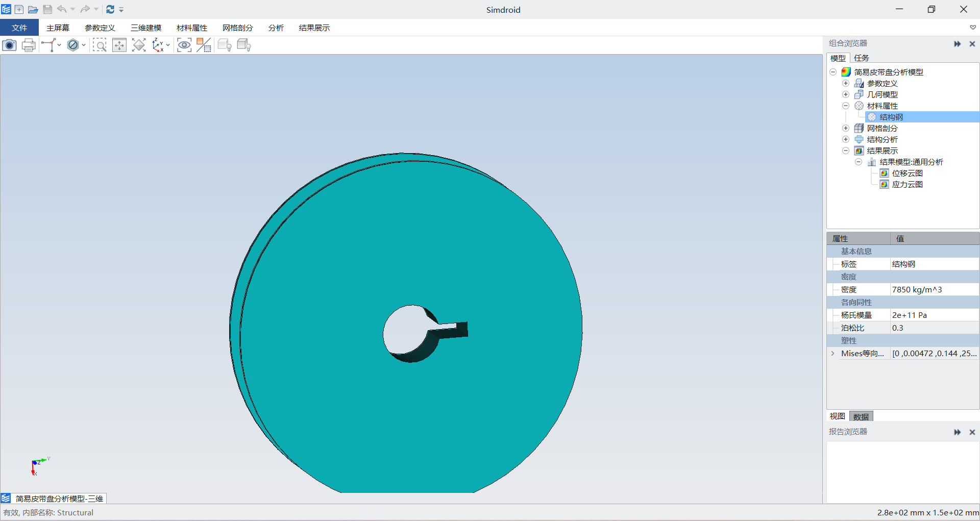Viewport: 980px width, 521px height.
Task: Switch to the 主屏幕 ribbon tab
Action: [x=58, y=28]
